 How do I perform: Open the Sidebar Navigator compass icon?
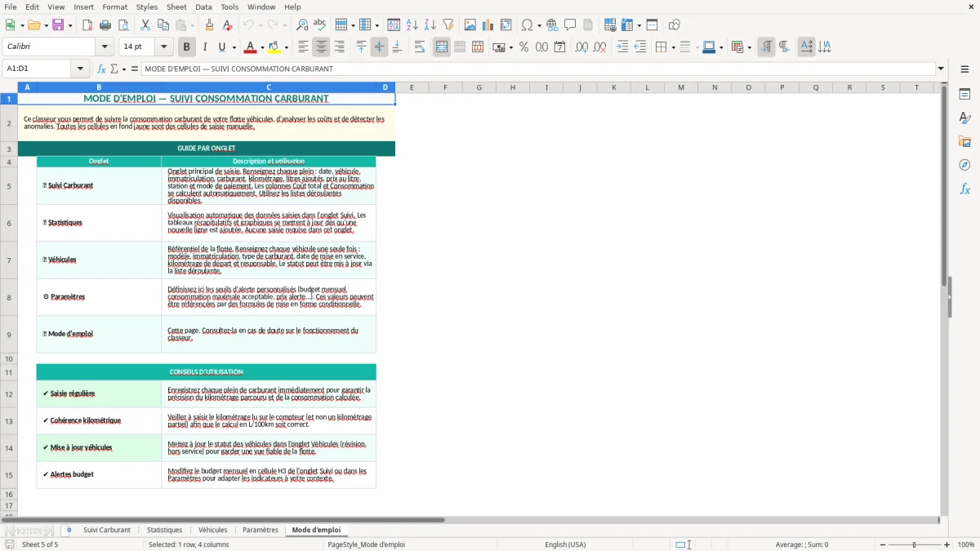(x=964, y=165)
